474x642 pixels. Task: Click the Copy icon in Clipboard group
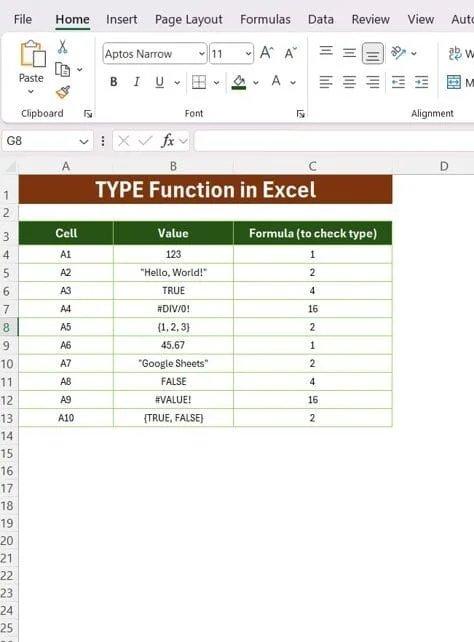pos(62,70)
